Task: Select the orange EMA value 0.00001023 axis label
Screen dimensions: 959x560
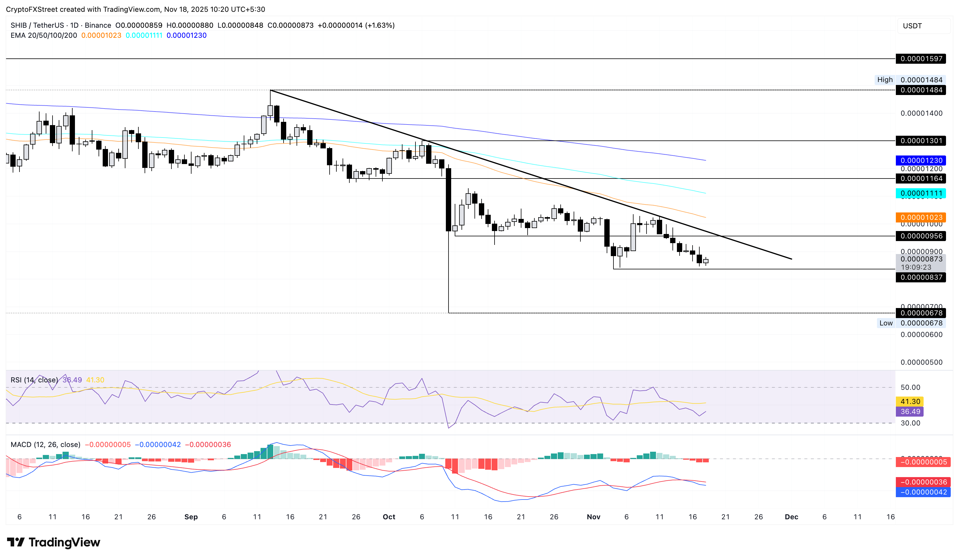Action: (x=921, y=217)
